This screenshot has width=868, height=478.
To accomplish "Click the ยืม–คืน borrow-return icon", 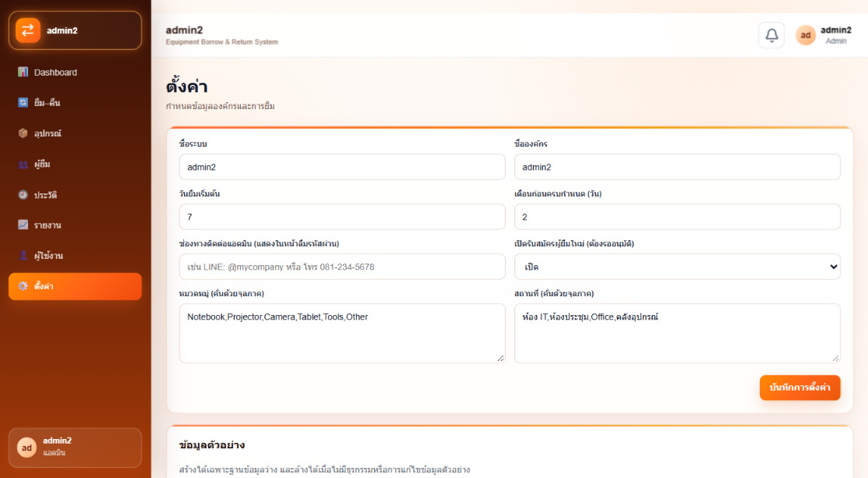I will pyautogui.click(x=23, y=102).
